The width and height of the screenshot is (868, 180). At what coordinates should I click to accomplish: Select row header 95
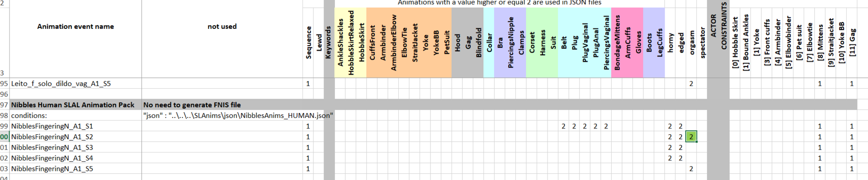coord(5,84)
